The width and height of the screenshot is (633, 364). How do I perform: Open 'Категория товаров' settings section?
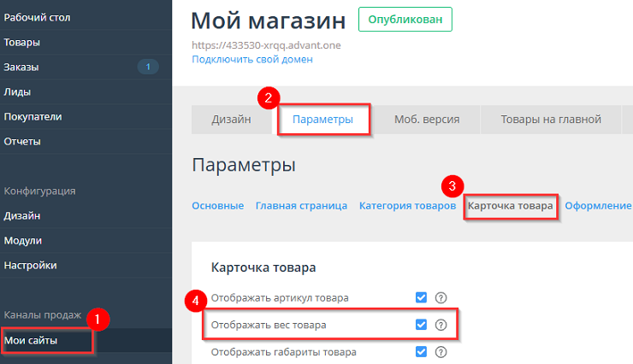(x=407, y=206)
